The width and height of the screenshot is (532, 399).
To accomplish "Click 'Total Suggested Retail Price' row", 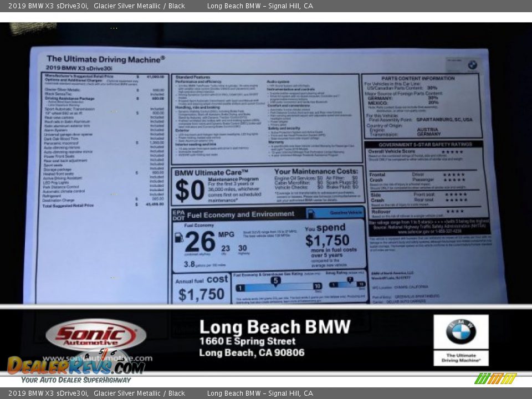I will pyautogui.click(x=103, y=205).
